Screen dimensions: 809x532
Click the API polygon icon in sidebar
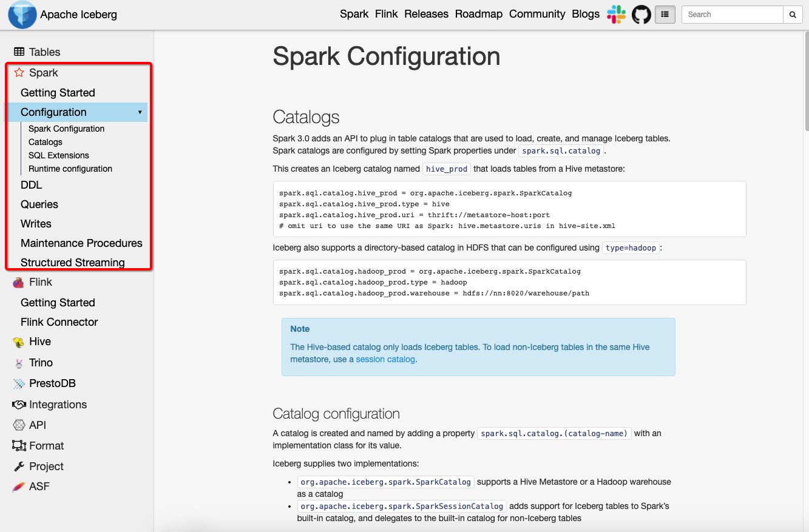coord(19,425)
